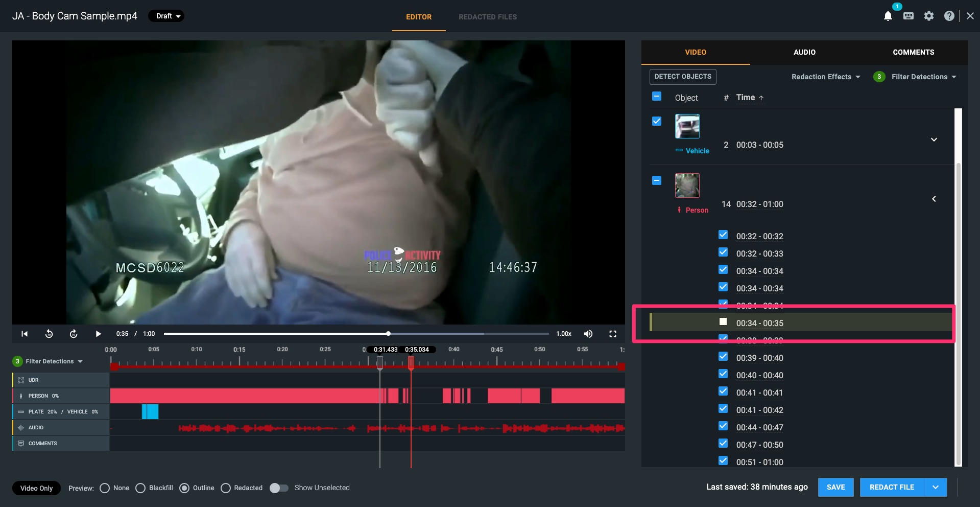The image size is (980, 507).
Task: Enter fullscreen video mode
Action: click(x=612, y=334)
